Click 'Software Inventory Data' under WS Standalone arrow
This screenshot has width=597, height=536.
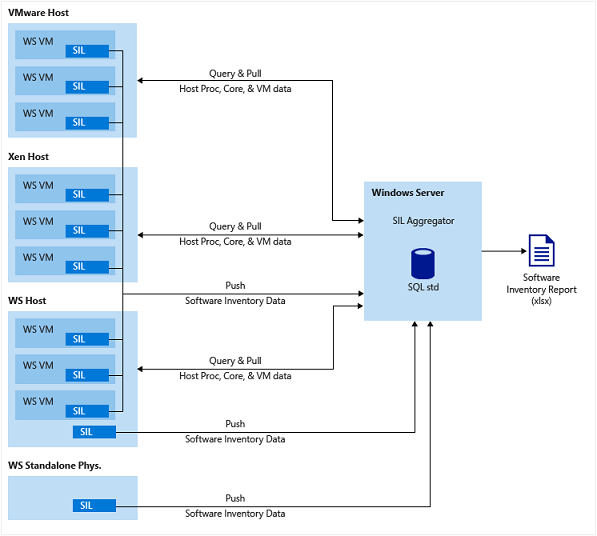[x=235, y=514]
